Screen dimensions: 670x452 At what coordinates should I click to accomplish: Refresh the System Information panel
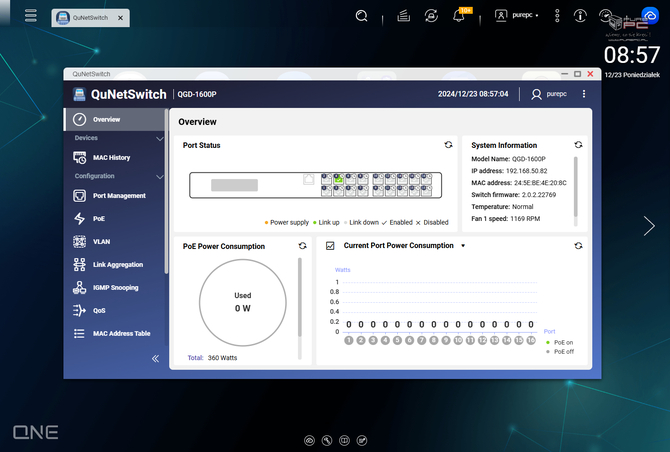coord(578,145)
